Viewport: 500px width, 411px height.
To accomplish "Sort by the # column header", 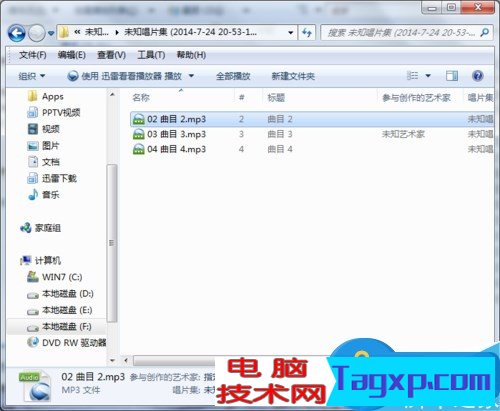I will click(x=242, y=98).
